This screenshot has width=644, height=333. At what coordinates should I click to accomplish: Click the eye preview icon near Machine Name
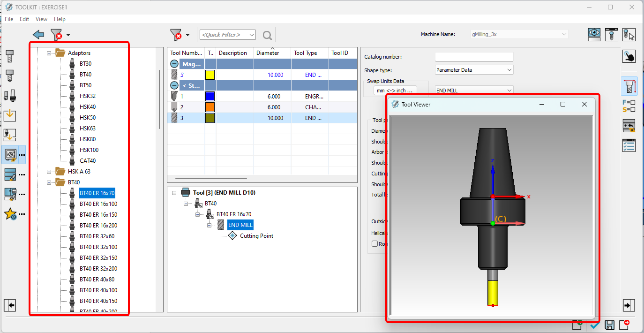[x=595, y=34]
